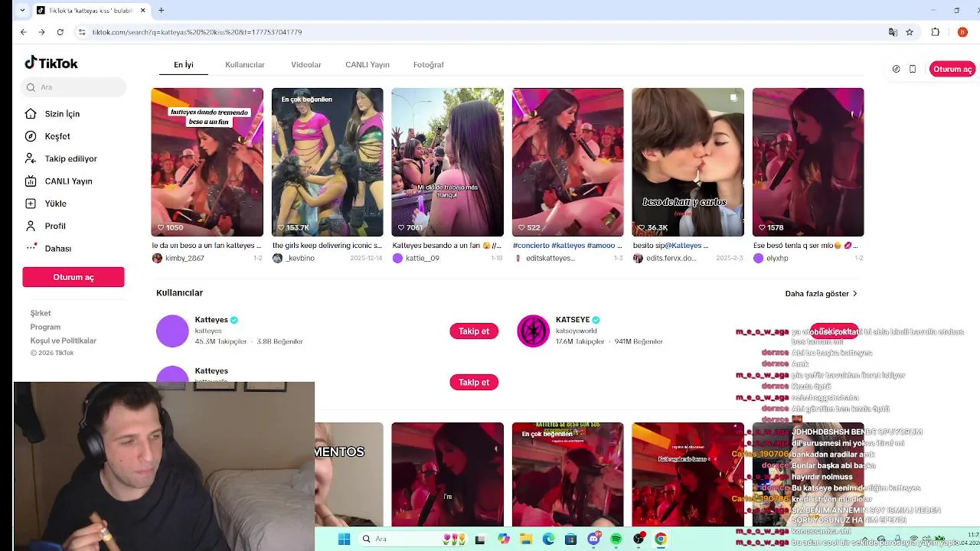Open the Chrome profile avatar
This screenshot has width=980, height=551.
tap(962, 32)
